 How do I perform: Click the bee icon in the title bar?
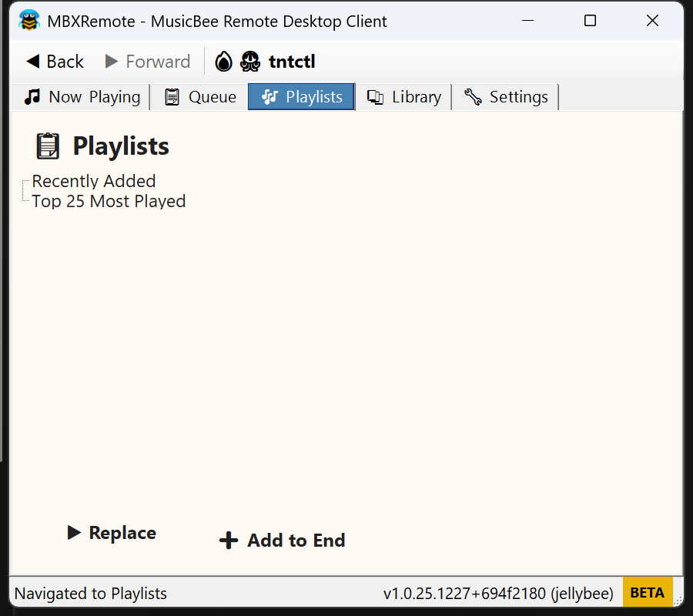click(x=29, y=21)
